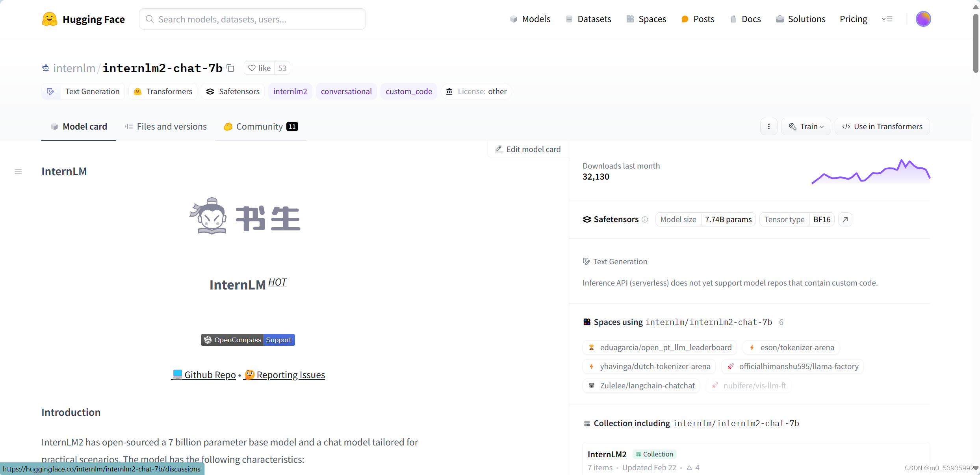Click the Hugging Face logo

pos(49,19)
